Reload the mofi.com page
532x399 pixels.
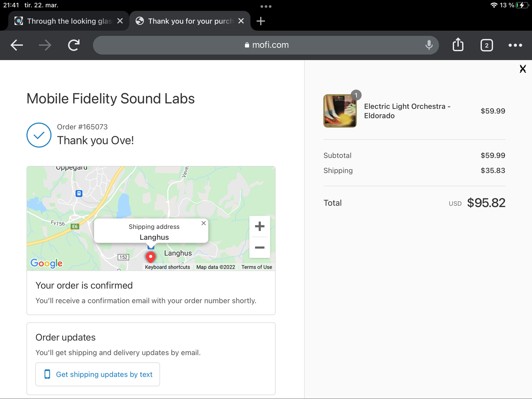tap(74, 45)
